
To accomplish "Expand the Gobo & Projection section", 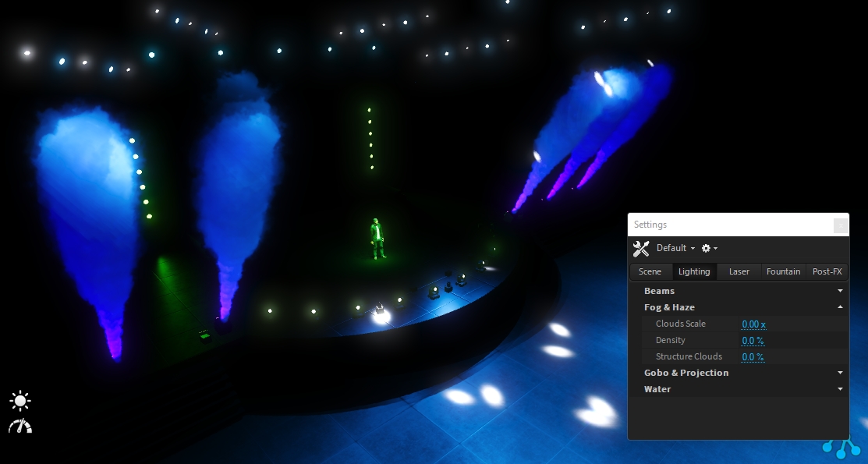I will 739,373.
